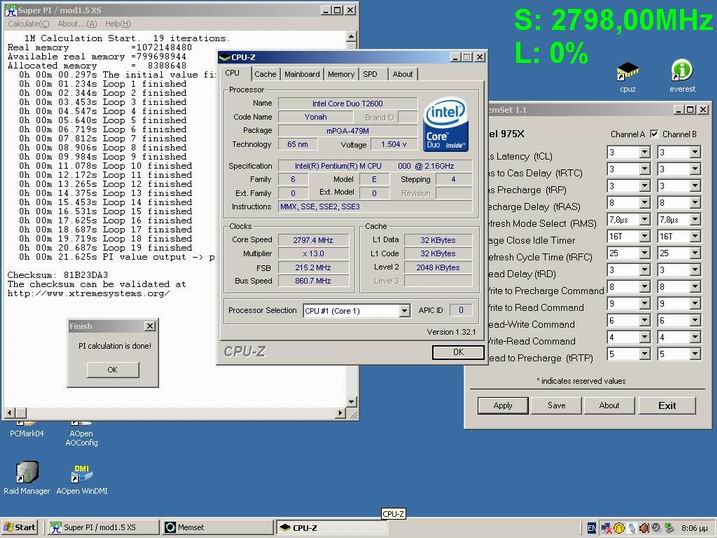Click the Name field Intel Core Duo T2600
This screenshot has width=717, height=538.
[348, 104]
